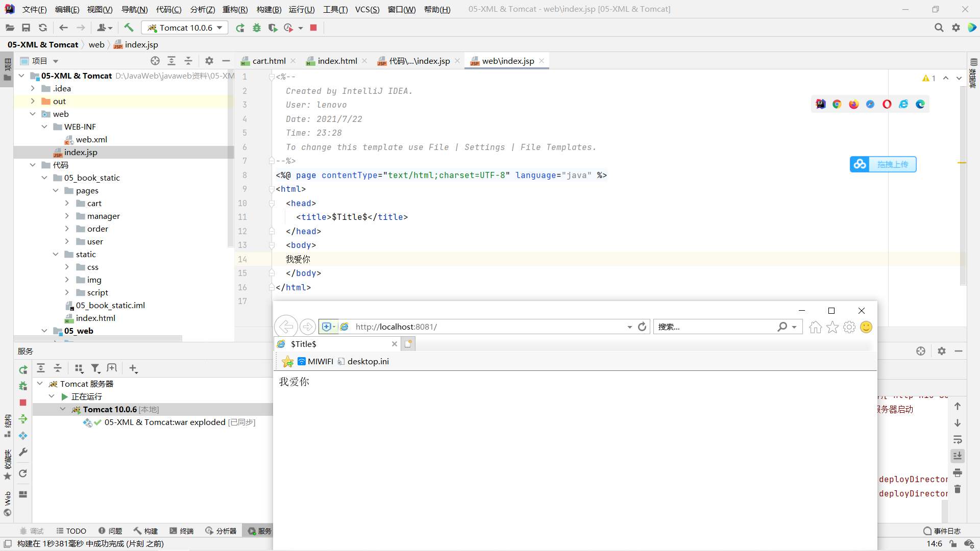Viewport: 980px width, 551px height.
Task: Click the browser URL address field
Action: [485, 327]
